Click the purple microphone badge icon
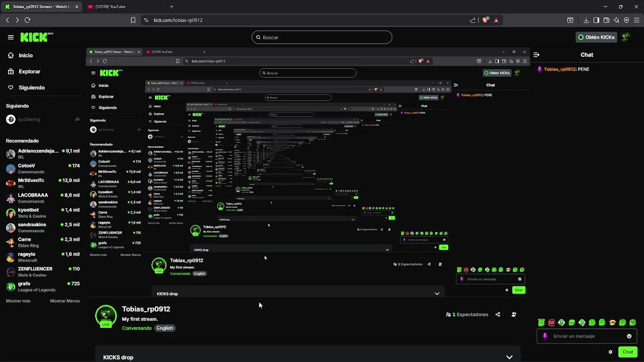Viewport: 644px width, 362px height. tap(545, 336)
